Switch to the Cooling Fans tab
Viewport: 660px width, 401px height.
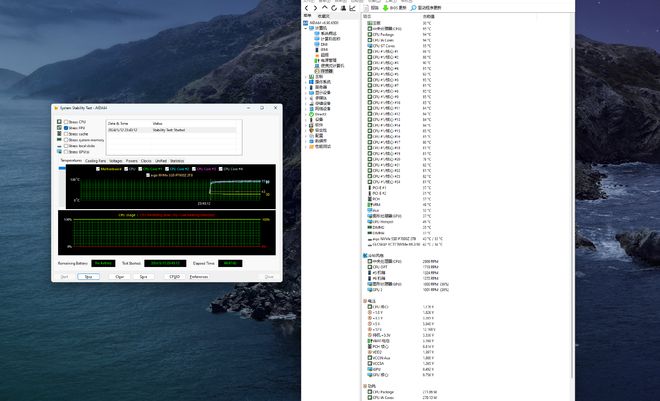pyautogui.click(x=96, y=161)
